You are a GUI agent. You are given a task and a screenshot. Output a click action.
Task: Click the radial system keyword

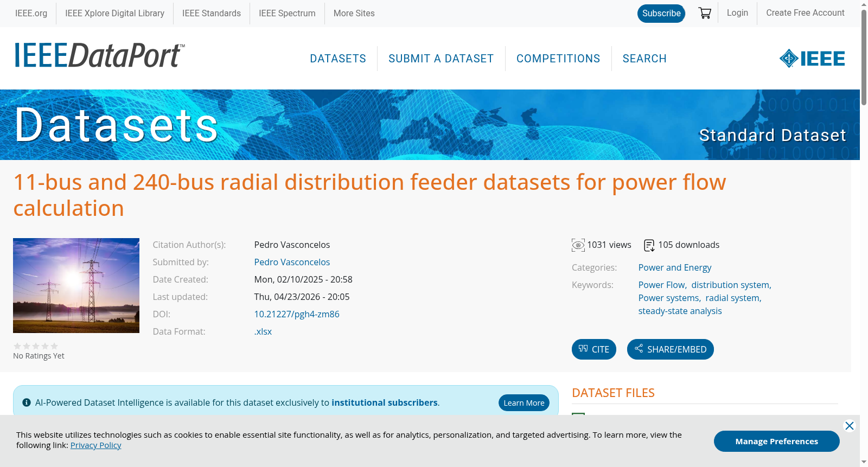click(732, 298)
